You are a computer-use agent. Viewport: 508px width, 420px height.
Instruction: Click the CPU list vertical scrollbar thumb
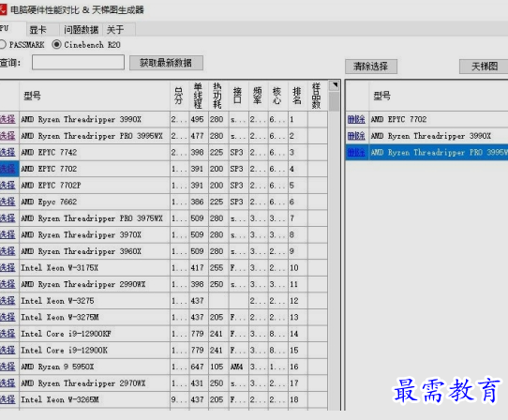[335, 101]
